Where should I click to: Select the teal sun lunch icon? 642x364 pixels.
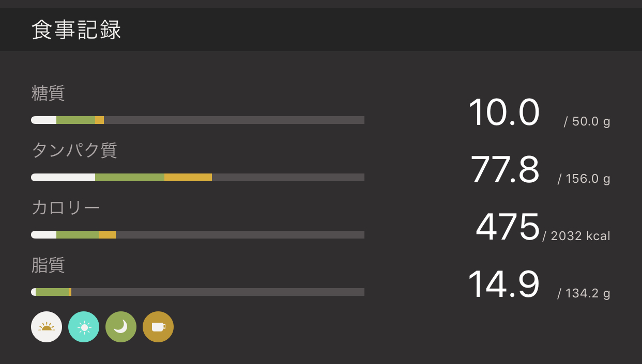click(x=84, y=327)
